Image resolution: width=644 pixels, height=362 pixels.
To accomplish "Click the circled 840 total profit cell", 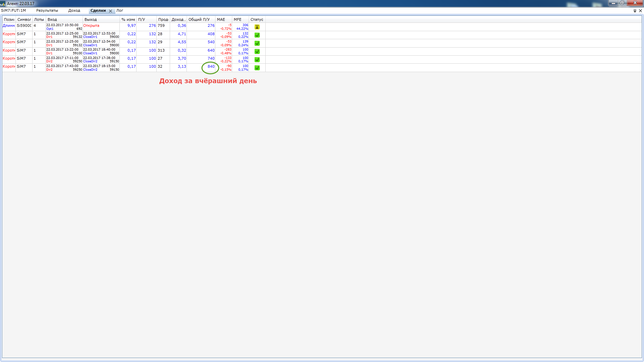I will [x=211, y=67].
